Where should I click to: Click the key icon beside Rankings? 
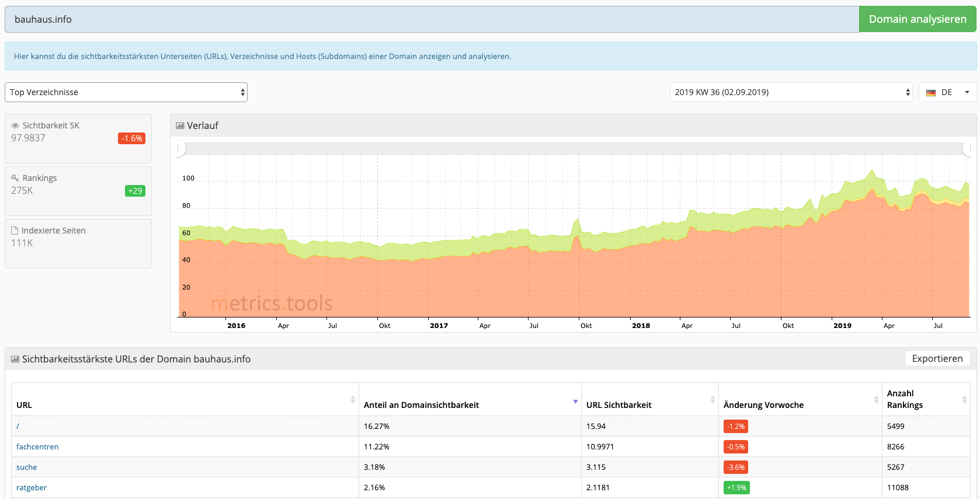click(15, 178)
